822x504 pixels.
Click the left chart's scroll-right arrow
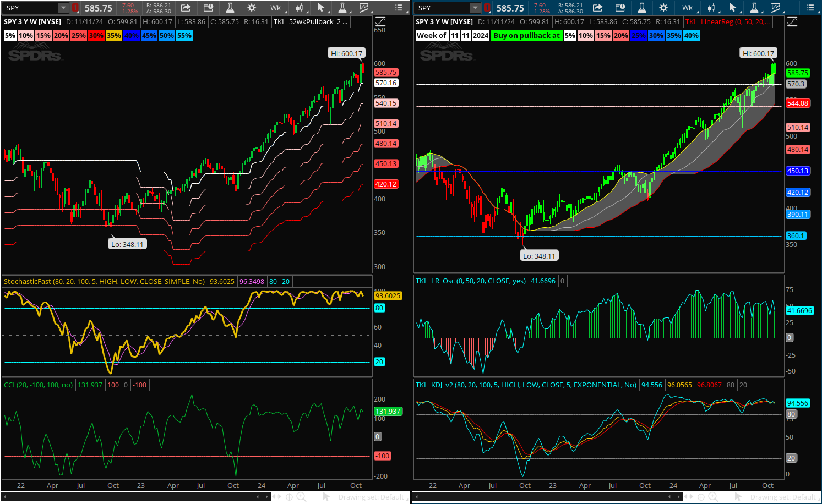tap(267, 496)
